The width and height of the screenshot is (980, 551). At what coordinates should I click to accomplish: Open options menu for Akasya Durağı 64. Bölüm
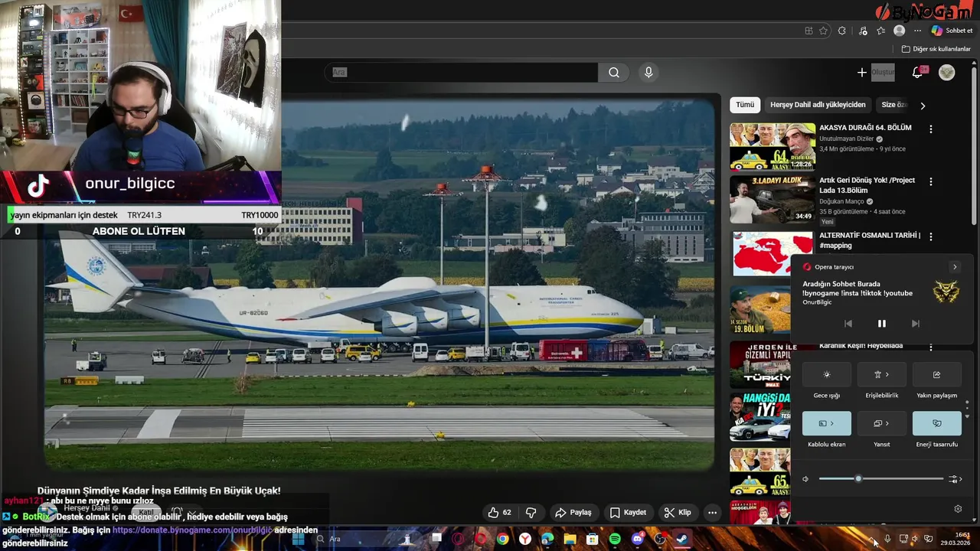click(931, 129)
